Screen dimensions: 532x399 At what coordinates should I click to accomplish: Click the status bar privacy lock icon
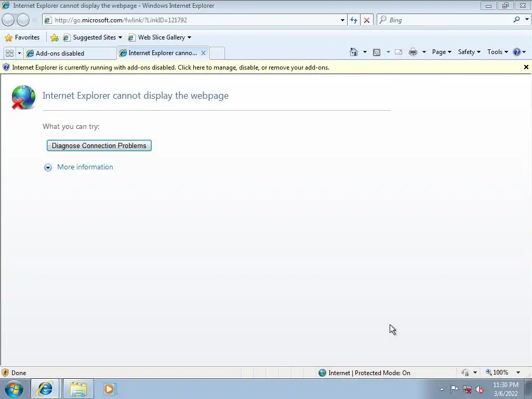tap(465, 373)
